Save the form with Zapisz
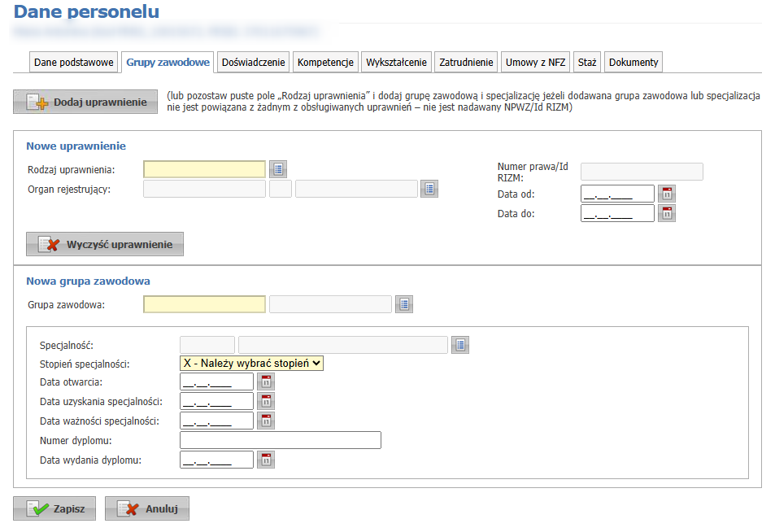 click(x=54, y=508)
